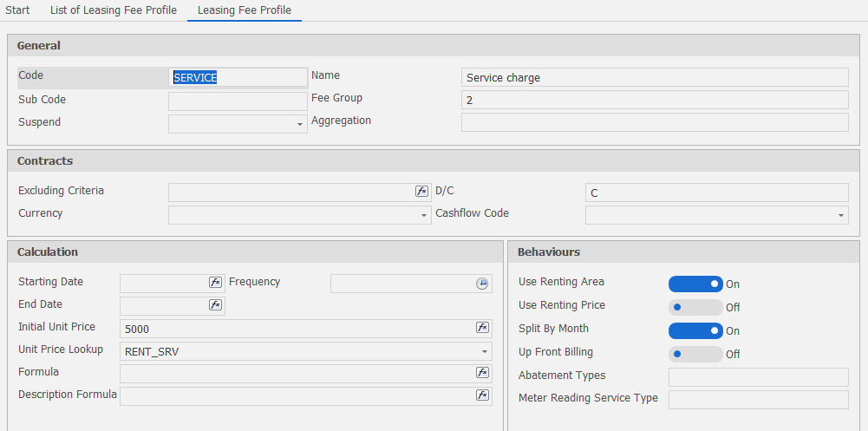Turn off Use Renting Area toggle
The height and width of the screenshot is (431, 868).
point(695,284)
